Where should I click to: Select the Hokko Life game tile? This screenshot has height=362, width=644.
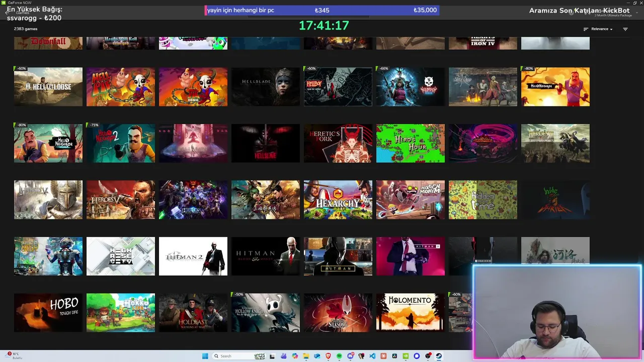click(x=121, y=313)
